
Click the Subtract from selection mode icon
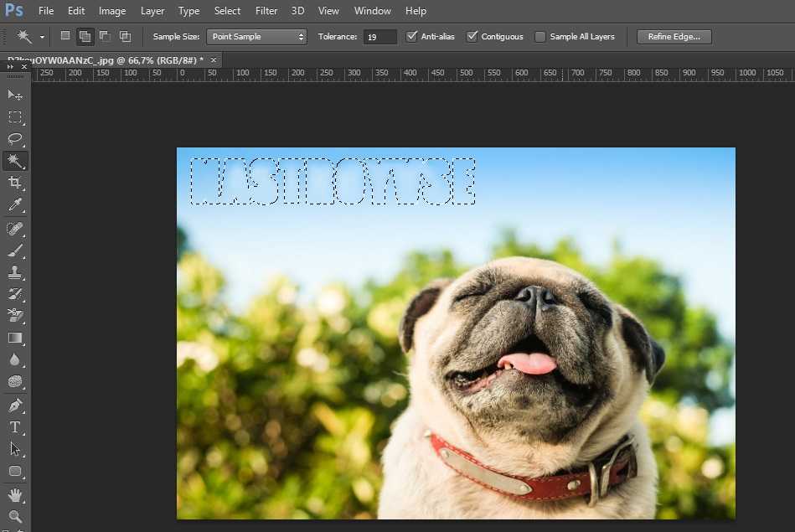point(105,36)
